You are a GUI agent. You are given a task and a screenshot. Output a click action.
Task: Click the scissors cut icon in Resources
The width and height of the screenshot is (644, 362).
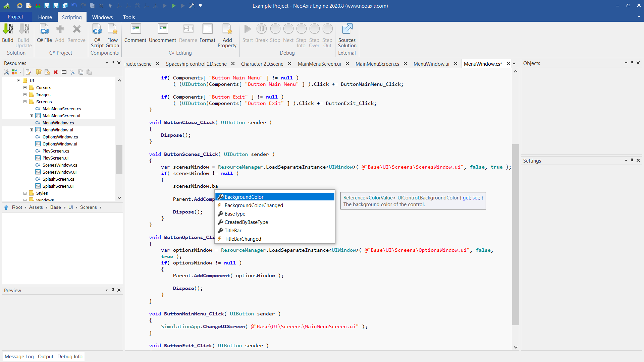click(72, 72)
